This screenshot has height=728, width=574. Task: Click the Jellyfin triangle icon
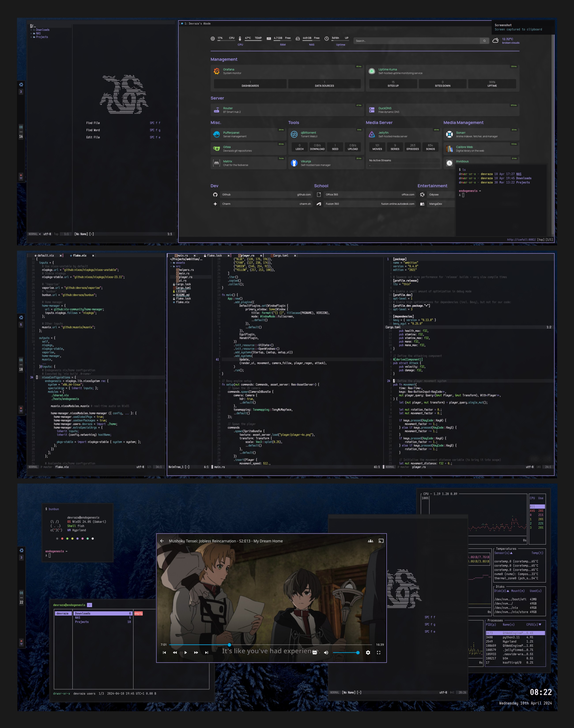tap(372, 134)
